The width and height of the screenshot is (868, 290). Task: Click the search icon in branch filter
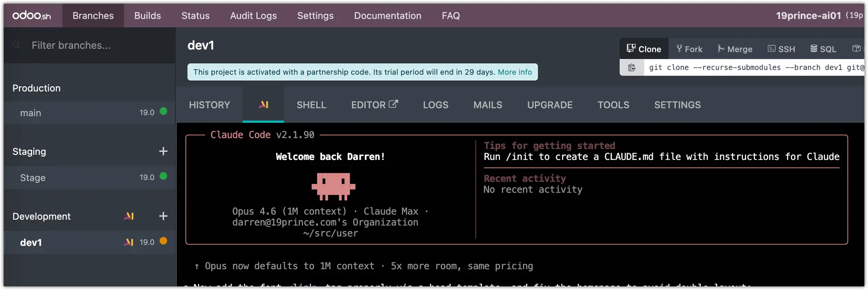click(17, 45)
